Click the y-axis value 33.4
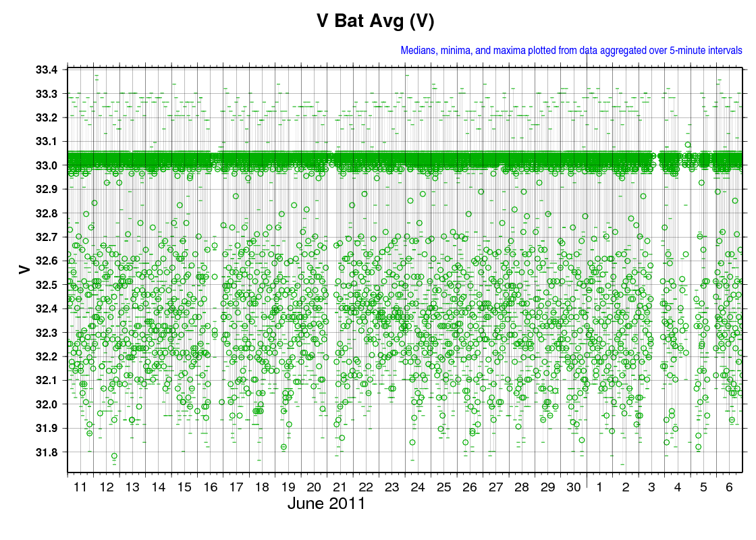 pos(47,70)
